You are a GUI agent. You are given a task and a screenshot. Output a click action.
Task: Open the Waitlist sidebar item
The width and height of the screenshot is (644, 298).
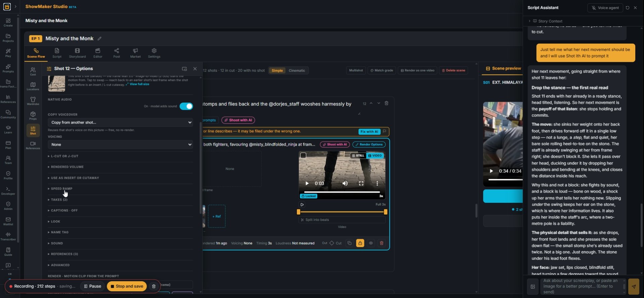click(x=8, y=221)
